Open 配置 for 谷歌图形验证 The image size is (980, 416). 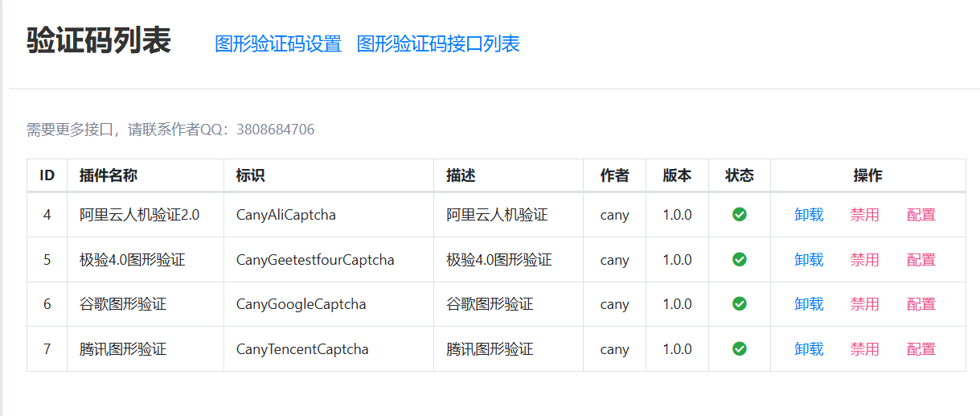pos(921,304)
